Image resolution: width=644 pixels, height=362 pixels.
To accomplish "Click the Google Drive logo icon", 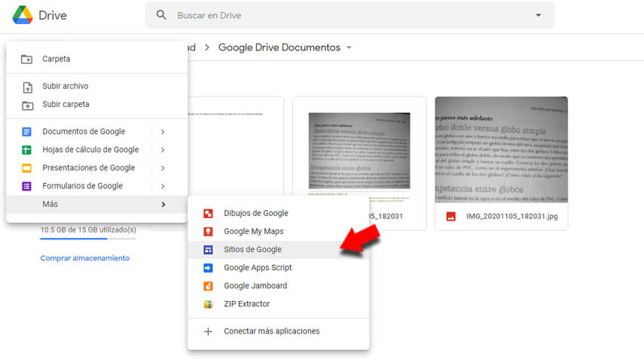I will 23,15.
